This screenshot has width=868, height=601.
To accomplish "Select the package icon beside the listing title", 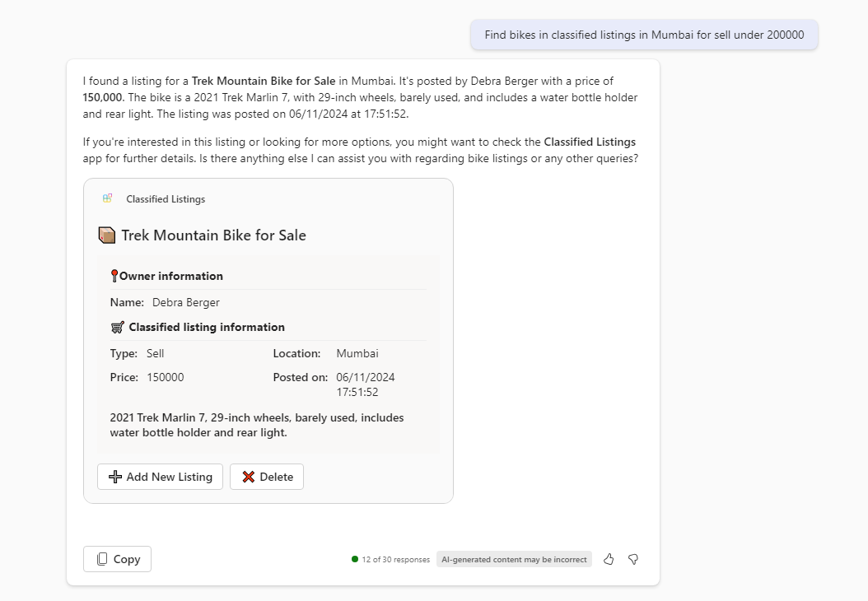I will pos(107,235).
